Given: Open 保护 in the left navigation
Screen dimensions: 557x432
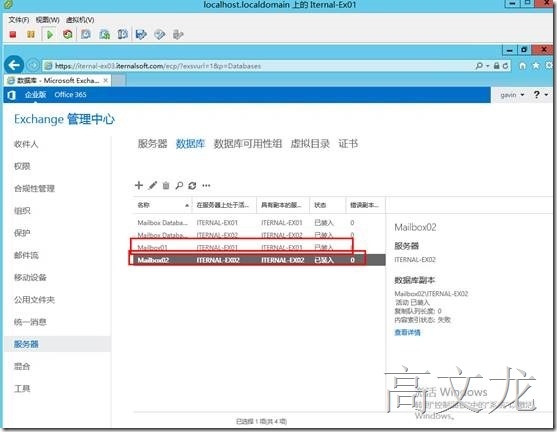Looking at the screenshot, I should click(x=22, y=233).
